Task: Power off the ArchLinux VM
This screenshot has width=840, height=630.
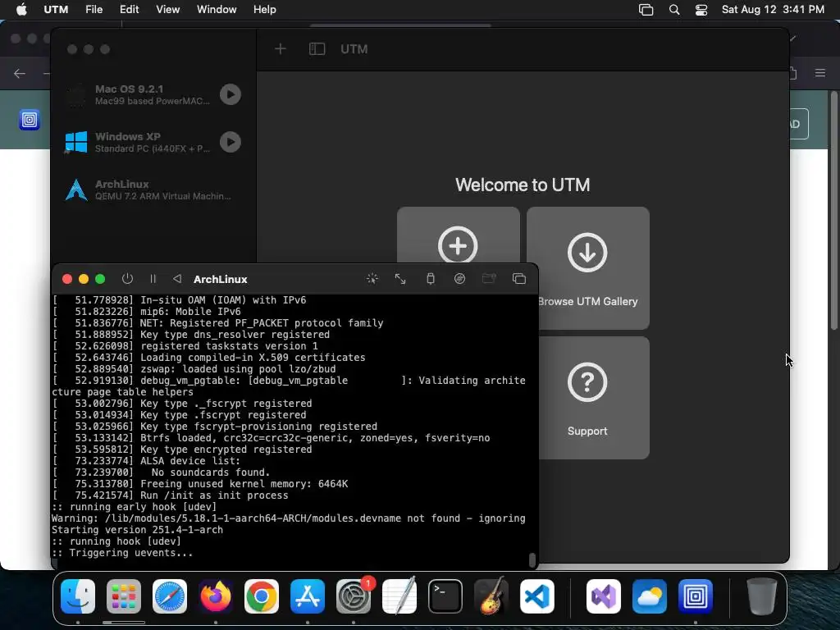Action: click(x=127, y=279)
